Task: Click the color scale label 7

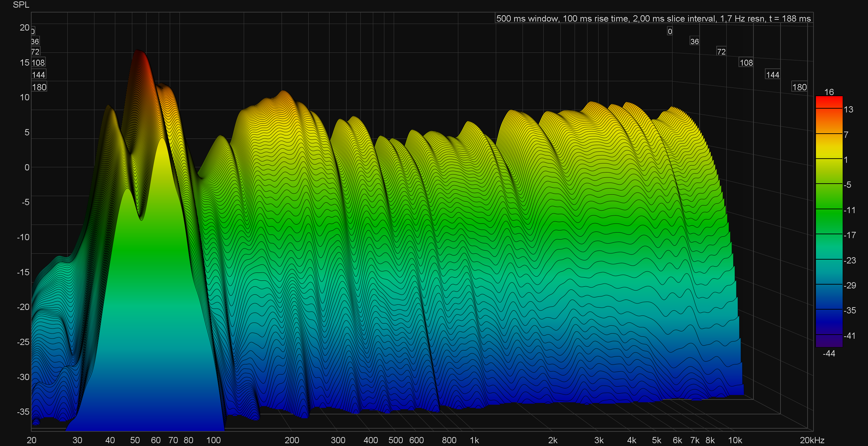Action: [846, 135]
